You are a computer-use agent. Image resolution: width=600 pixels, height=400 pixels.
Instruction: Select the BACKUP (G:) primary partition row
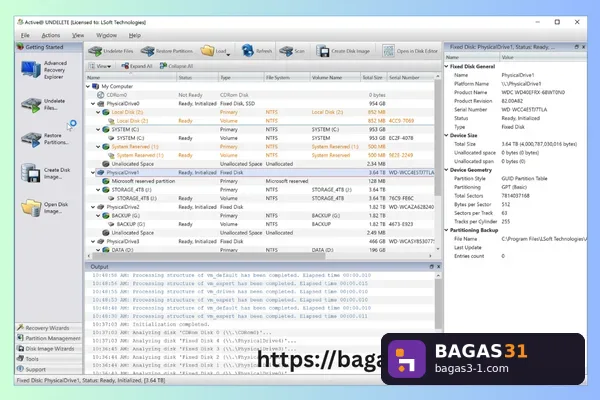coord(260,216)
